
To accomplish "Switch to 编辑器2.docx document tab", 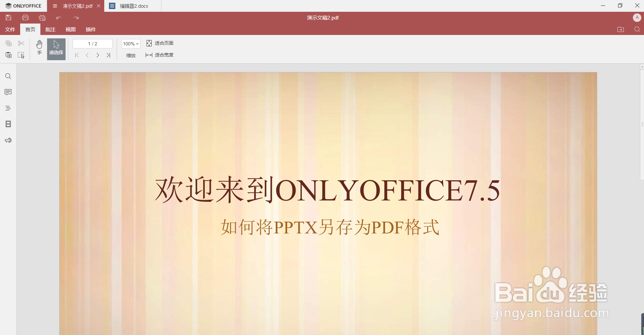I will pos(133,6).
